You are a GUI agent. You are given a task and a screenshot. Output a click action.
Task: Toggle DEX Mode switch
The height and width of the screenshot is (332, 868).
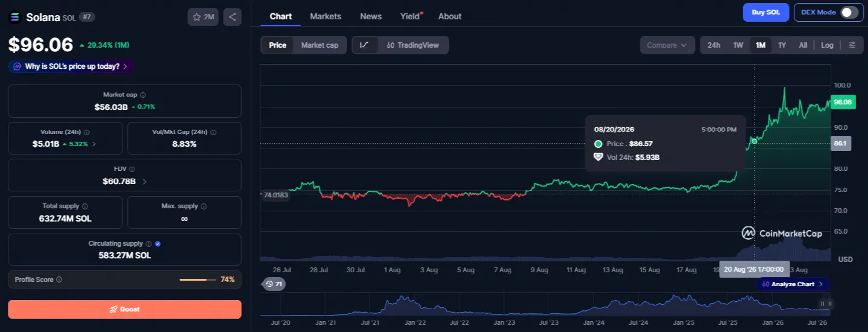pyautogui.click(x=849, y=13)
